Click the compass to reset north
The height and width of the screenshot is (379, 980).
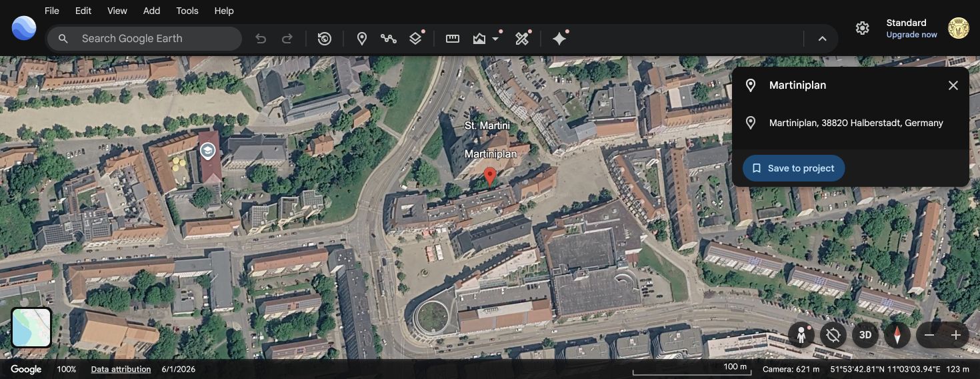pos(897,335)
